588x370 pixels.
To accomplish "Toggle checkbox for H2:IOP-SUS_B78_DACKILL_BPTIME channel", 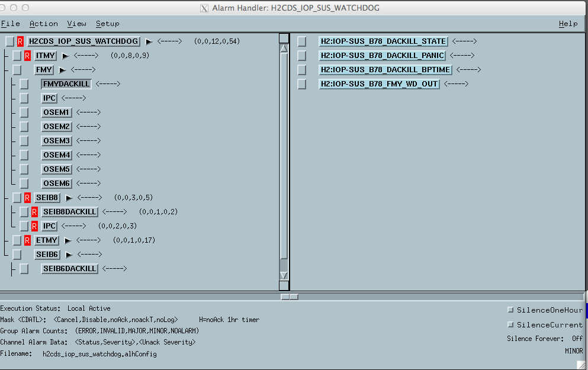I will [302, 70].
